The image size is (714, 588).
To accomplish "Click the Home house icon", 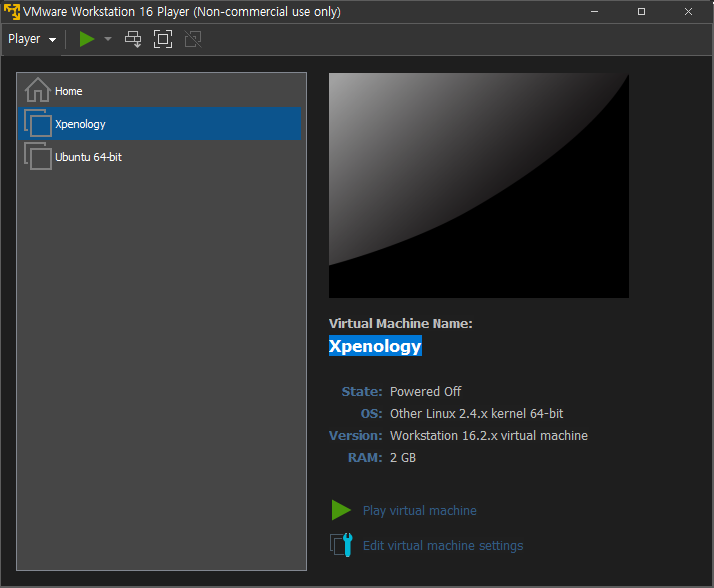I will 37,90.
